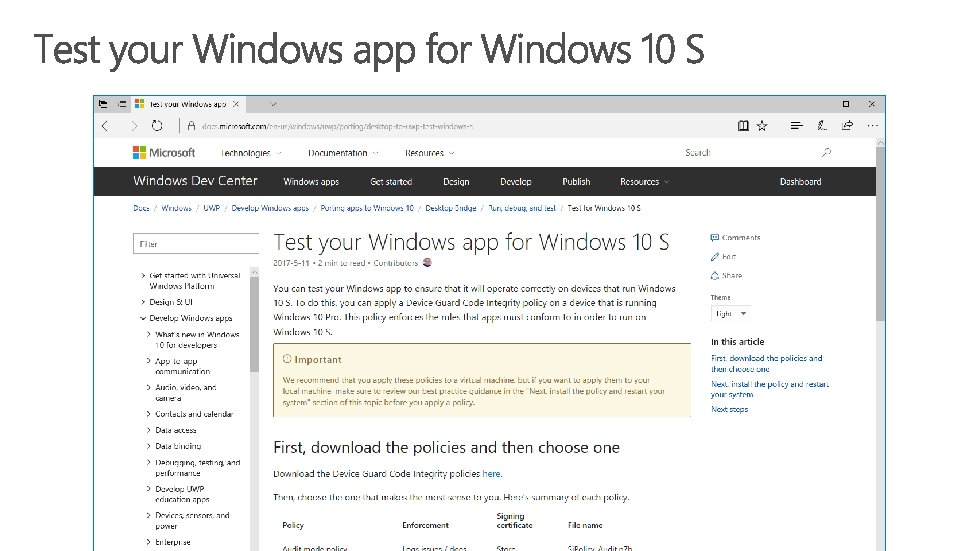Click the Edit pencil icon
The width and height of the screenshot is (979, 551).
point(714,256)
